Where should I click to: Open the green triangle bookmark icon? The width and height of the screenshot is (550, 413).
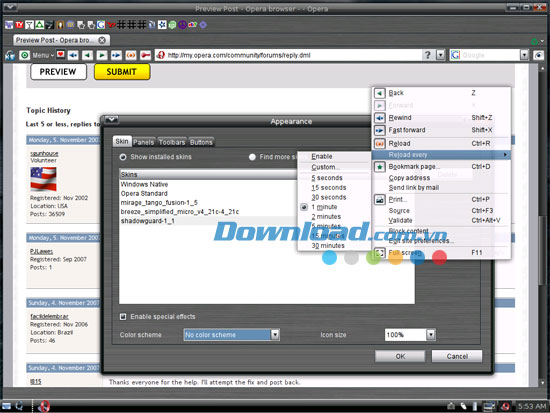pos(40,25)
